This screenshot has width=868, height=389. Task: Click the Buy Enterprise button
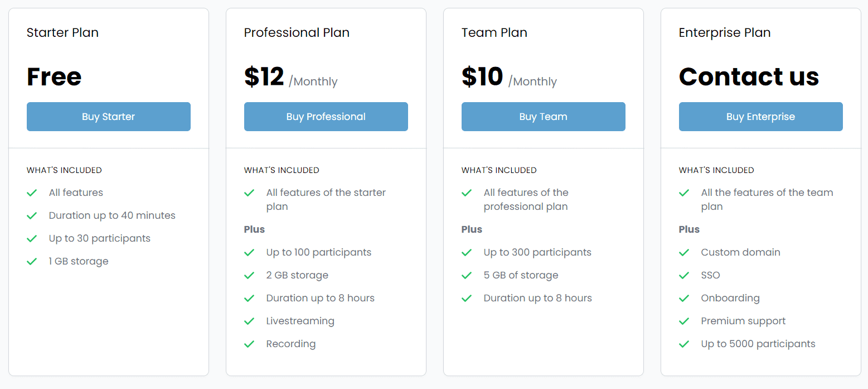click(760, 117)
